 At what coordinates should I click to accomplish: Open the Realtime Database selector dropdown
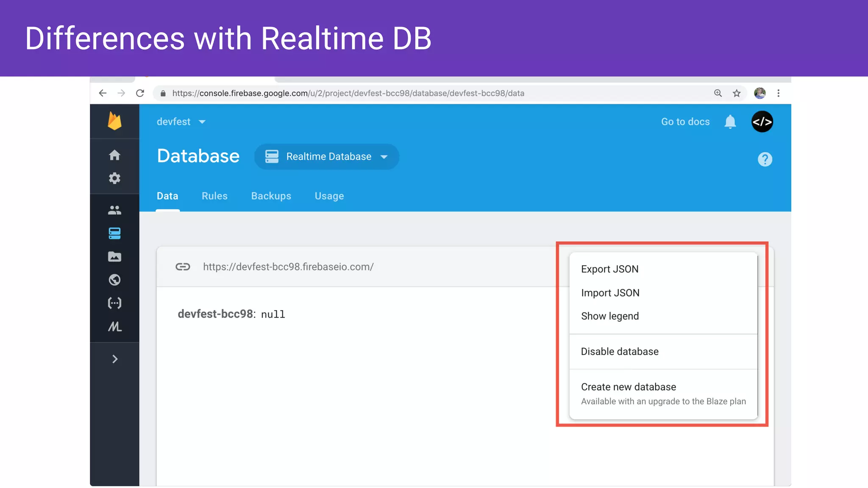coord(326,157)
